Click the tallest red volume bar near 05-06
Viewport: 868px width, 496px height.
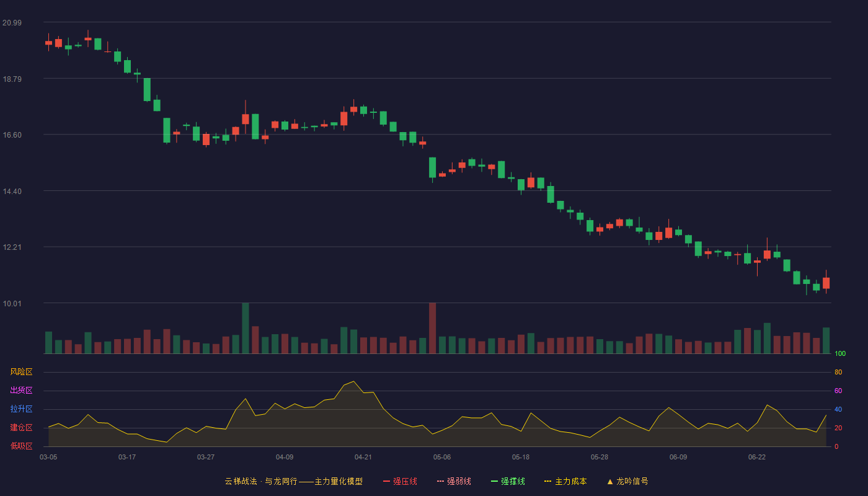(432, 328)
